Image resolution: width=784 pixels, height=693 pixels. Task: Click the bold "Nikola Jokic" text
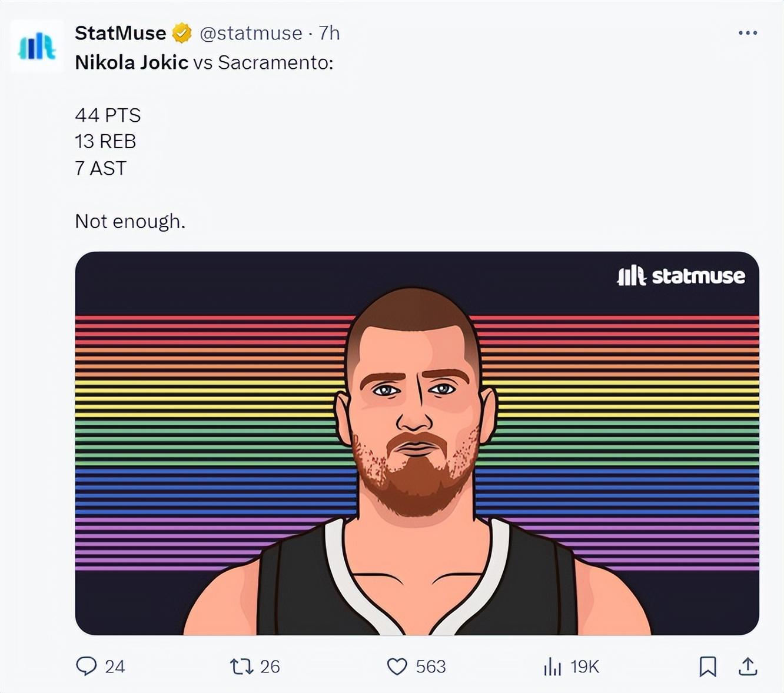point(131,62)
